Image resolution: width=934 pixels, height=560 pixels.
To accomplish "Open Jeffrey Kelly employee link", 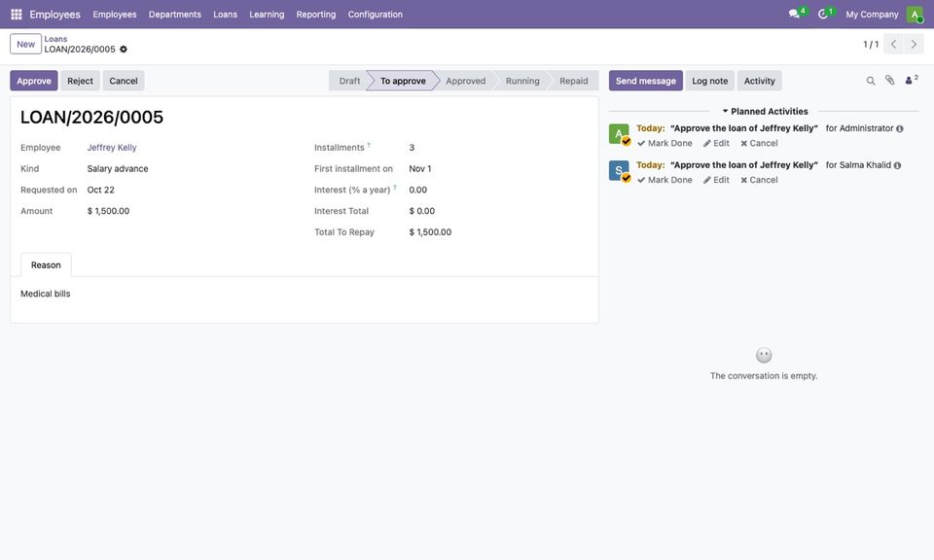I will coord(112,148).
